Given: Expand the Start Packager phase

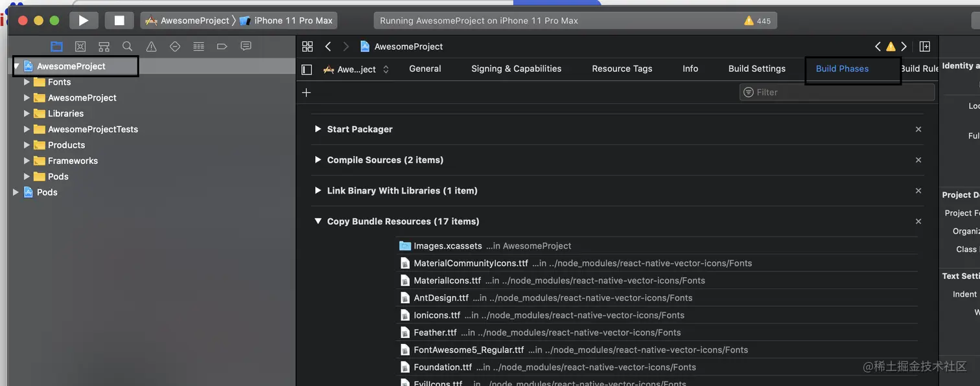Looking at the screenshot, I should pyautogui.click(x=318, y=129).
